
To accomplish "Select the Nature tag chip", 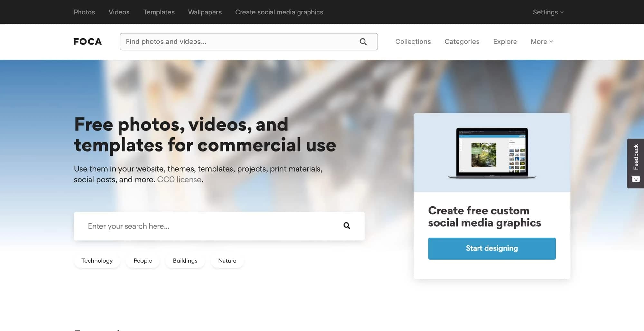I will click(227, 260).
